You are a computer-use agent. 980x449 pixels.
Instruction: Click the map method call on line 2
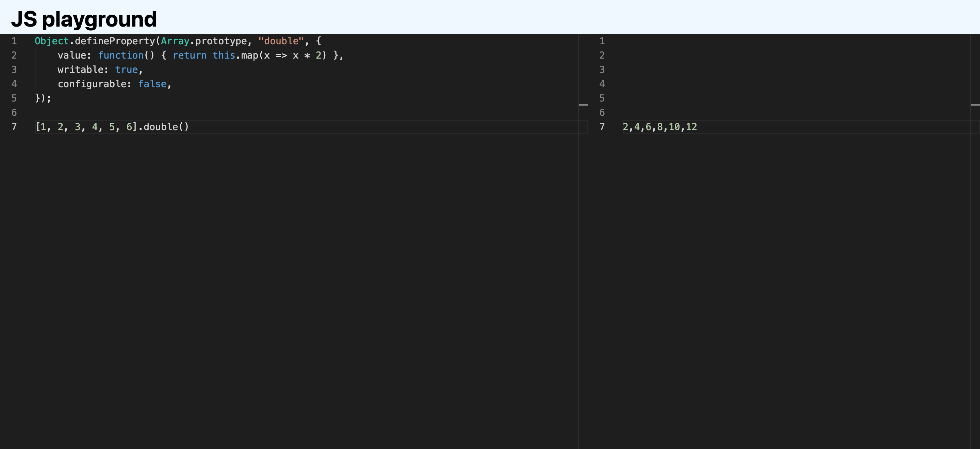point(249,56)
